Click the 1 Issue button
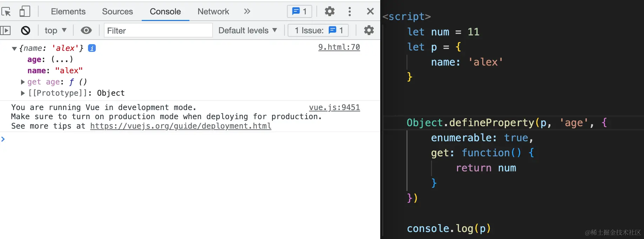This screenshot has width=644, height=239. click(x=318, y=30)
